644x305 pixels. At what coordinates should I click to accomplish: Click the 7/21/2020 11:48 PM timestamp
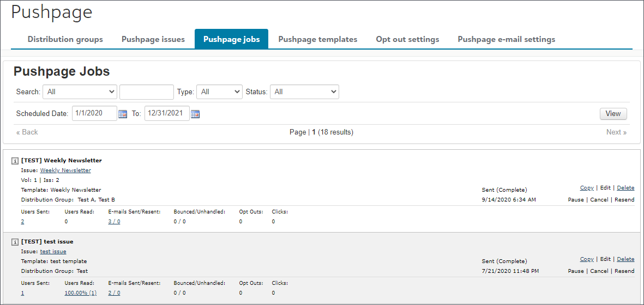[x=510, y=271]
